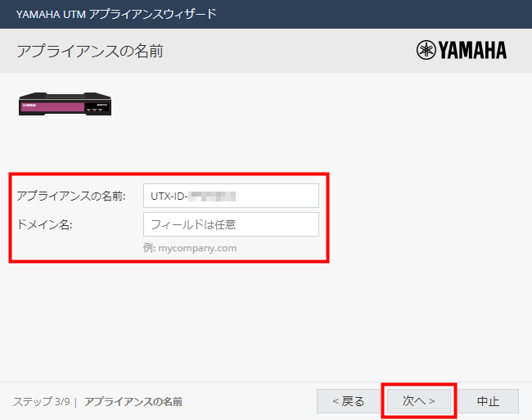Click the フィールドは任意 placeholder text
Viewport: 532px width, 420px height.
(193, 224)
